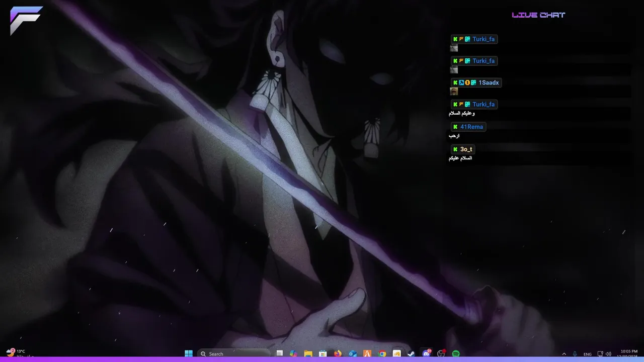The image size is (644, 362).
Task: Launch Copilot from the taskbar
Action: click(293, 353)
